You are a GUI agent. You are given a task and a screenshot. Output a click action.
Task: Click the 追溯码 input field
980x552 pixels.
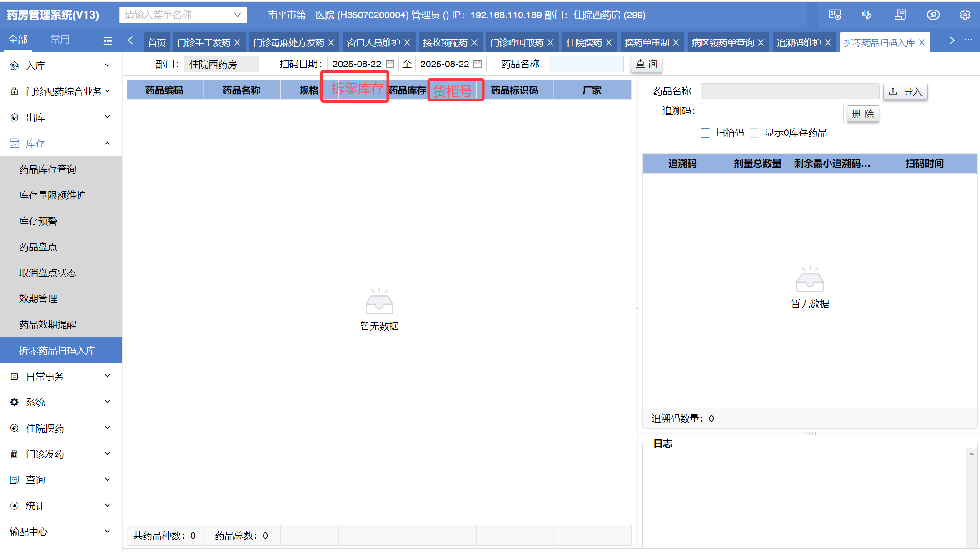tap(771, 113)
